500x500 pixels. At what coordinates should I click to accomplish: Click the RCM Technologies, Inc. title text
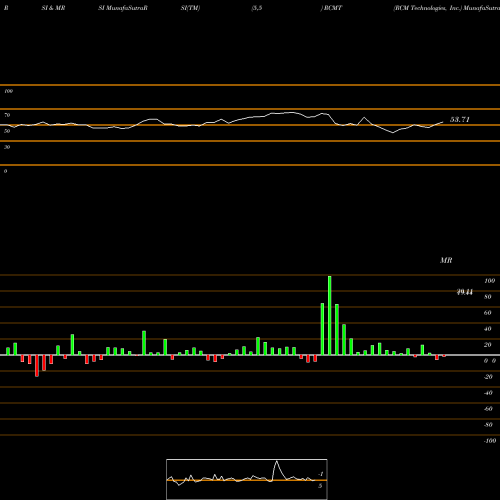pyautogui.click(x=428, y=8)
